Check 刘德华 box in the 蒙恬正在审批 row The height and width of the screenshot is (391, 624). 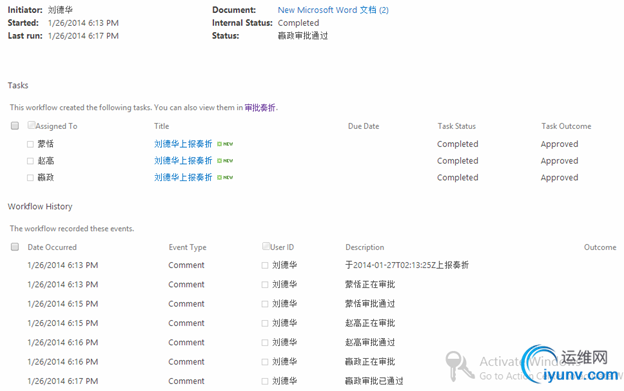pyautogui.click(x=265, y=284)
